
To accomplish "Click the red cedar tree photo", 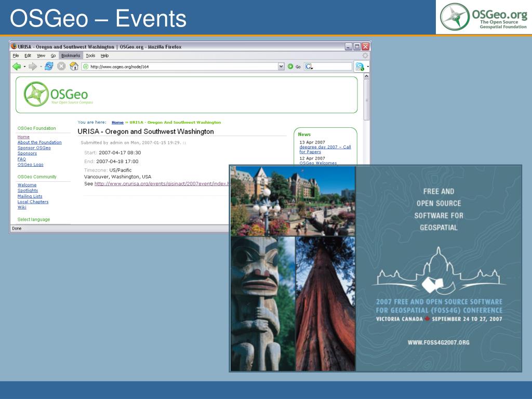I will 325,303.
